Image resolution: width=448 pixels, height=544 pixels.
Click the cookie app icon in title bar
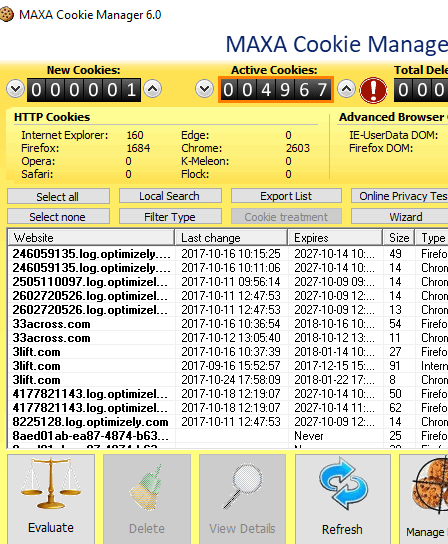[x=6, y=15]
